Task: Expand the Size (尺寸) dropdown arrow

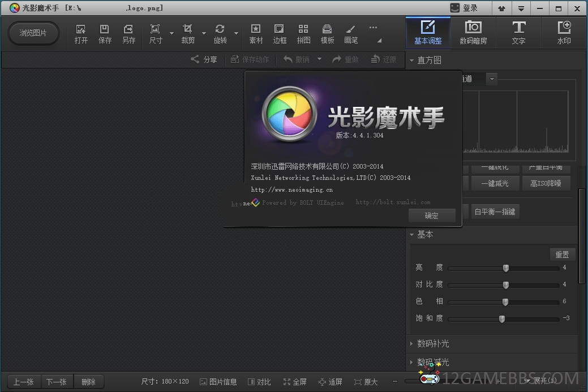Action: [x=171, y=33]
